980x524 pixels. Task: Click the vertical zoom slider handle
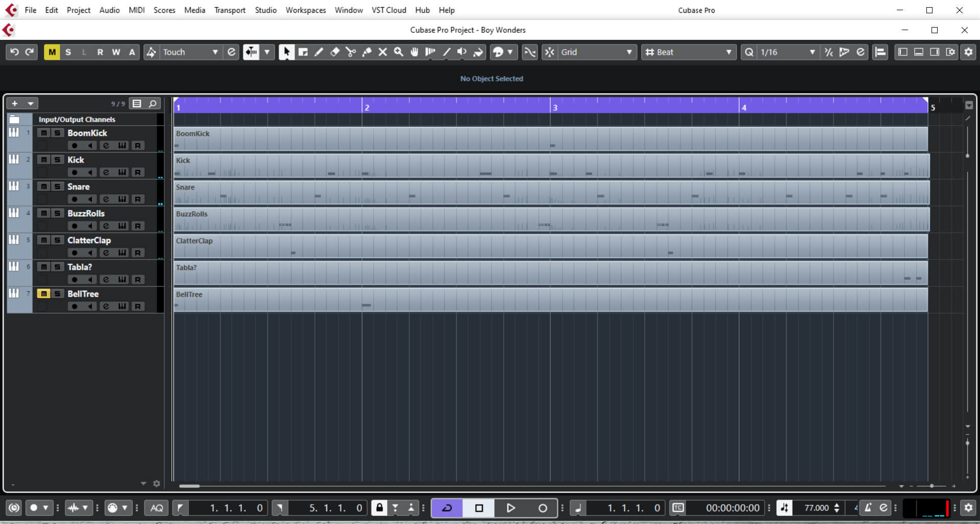tap(967, 443)
